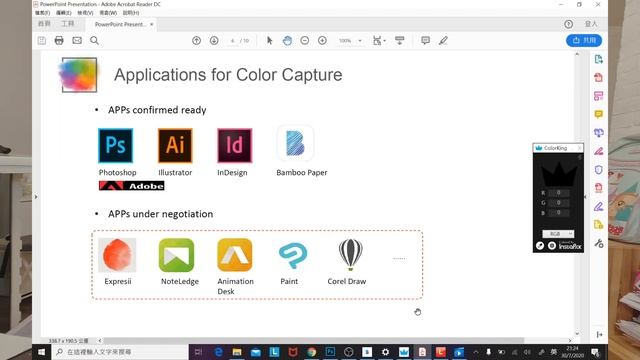Viewport: 640px width, 360px height.
Task: Click the read mode toolbar icon
Action: pyautogui.click(x=400, y=40)
